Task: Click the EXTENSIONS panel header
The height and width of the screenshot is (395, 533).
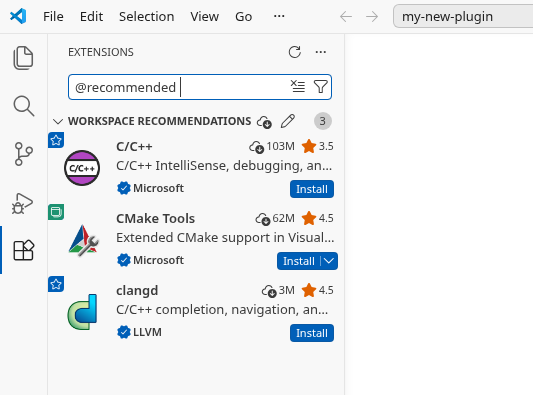Action: [x=101, y=52]
